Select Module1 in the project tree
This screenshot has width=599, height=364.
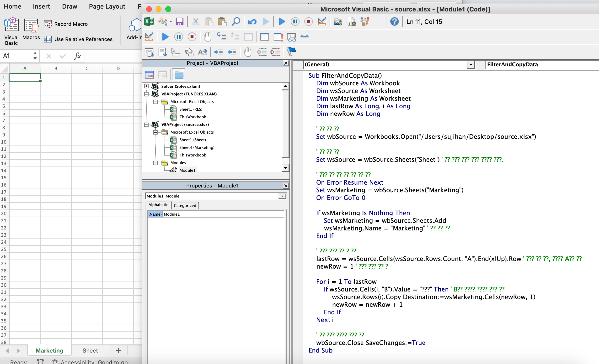187,170
